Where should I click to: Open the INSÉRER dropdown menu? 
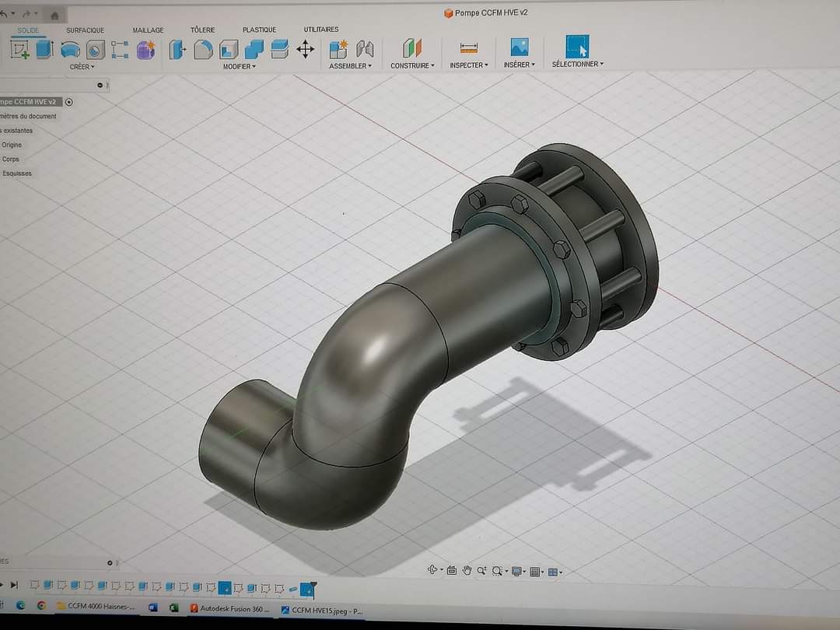tap(519, 65)
